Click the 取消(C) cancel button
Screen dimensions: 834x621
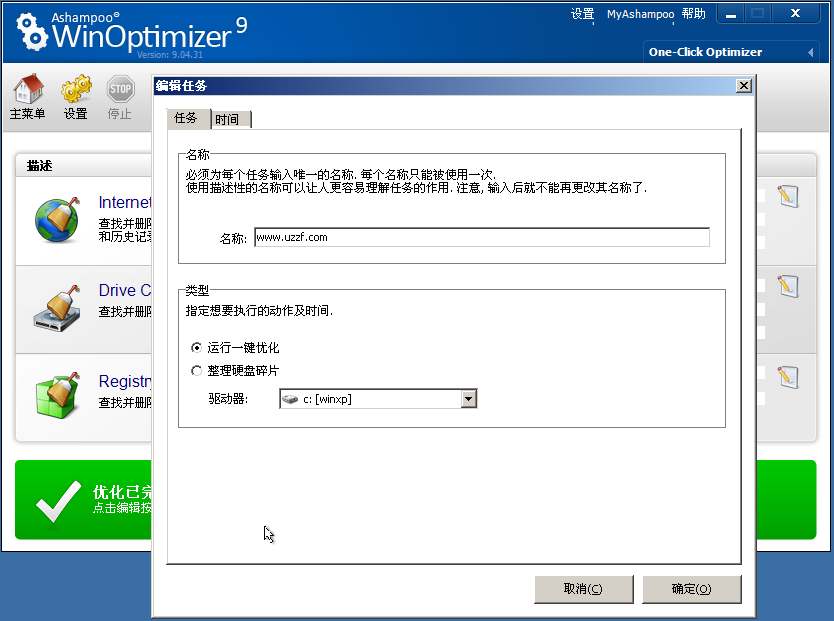coord(583,589)
